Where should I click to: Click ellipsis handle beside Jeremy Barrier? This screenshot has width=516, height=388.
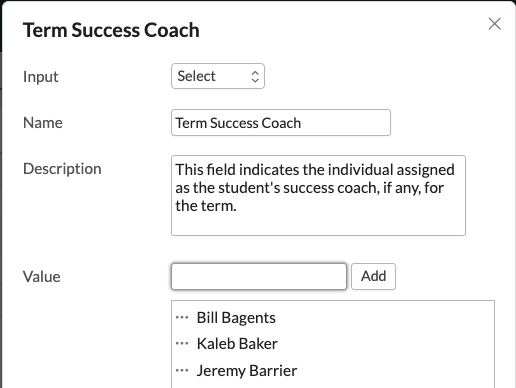point(182,370)
